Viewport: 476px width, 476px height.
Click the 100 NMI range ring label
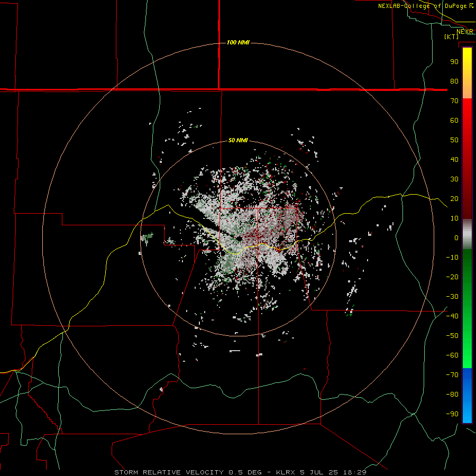coord(238,42)
